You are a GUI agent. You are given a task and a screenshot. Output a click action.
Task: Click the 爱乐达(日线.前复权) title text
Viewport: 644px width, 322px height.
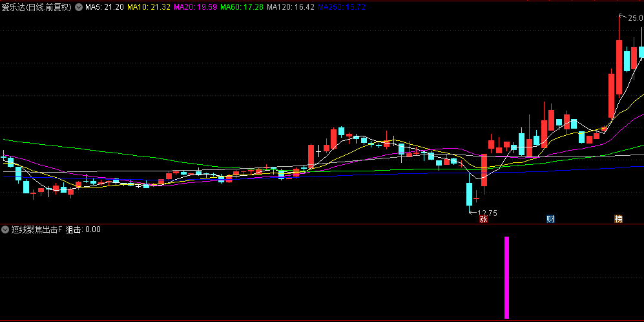click(37, 6)
